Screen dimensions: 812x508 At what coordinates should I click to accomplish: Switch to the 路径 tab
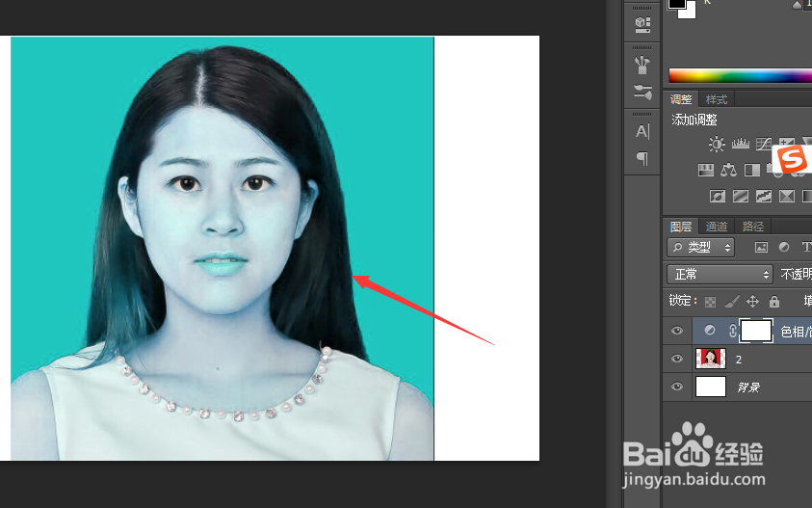tap(753, 227)
